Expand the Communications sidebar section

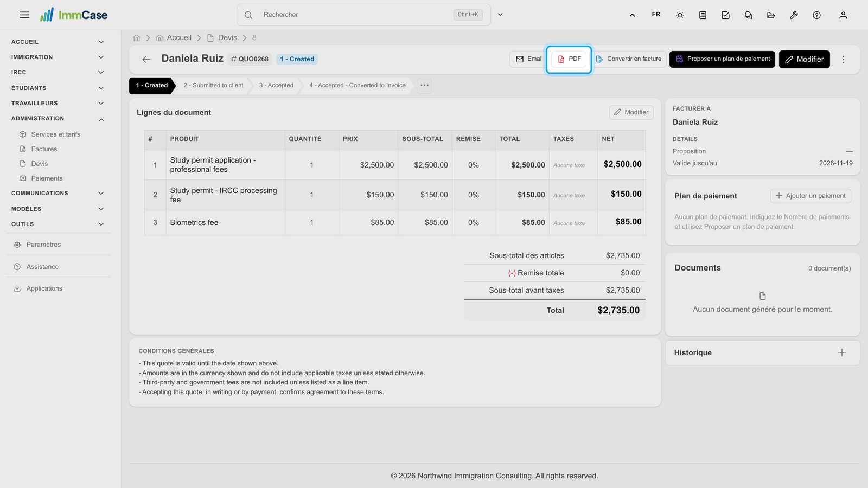58,193
